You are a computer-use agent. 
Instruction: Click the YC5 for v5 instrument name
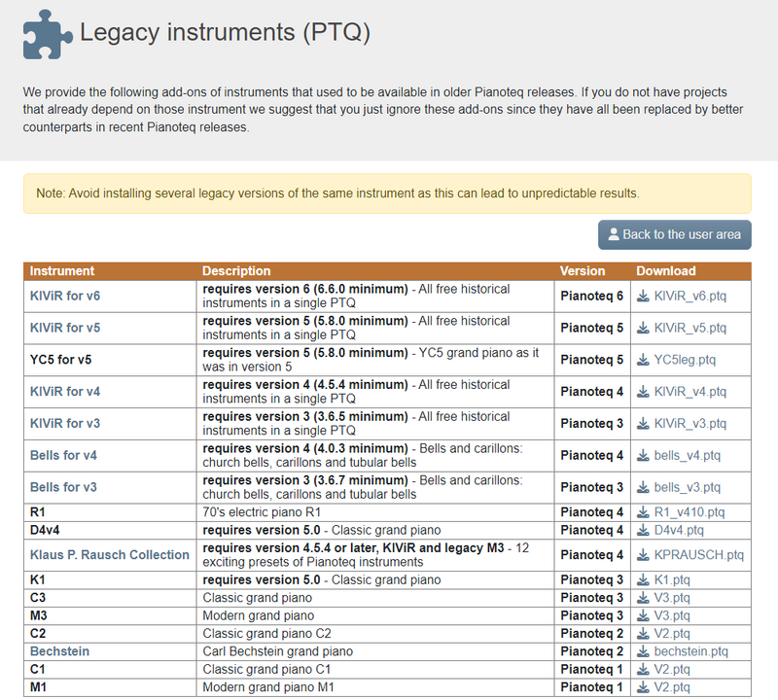[x=60, y=360]
